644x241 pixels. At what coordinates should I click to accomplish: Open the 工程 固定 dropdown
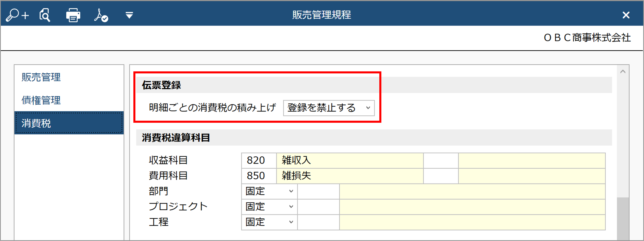pyautogui.click(x=269, y=222)
